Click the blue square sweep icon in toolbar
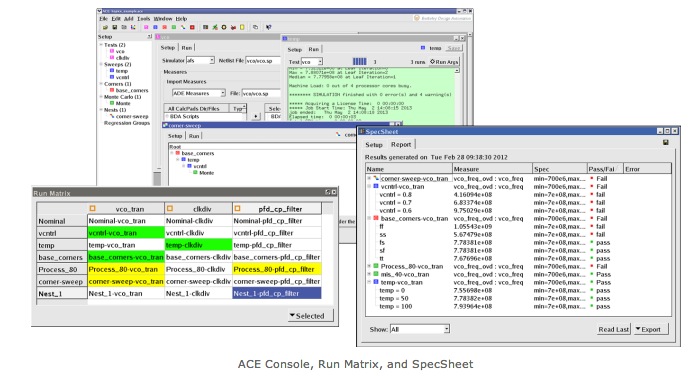 pos(155,27)
